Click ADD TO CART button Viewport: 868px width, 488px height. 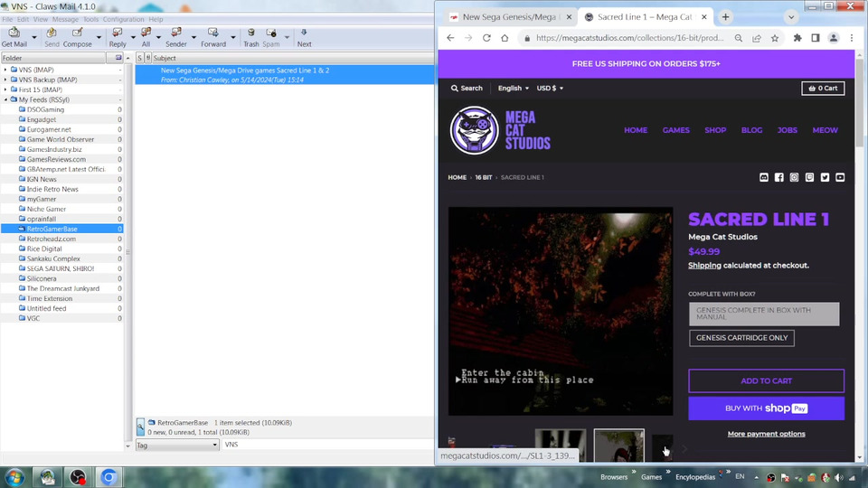766,380
